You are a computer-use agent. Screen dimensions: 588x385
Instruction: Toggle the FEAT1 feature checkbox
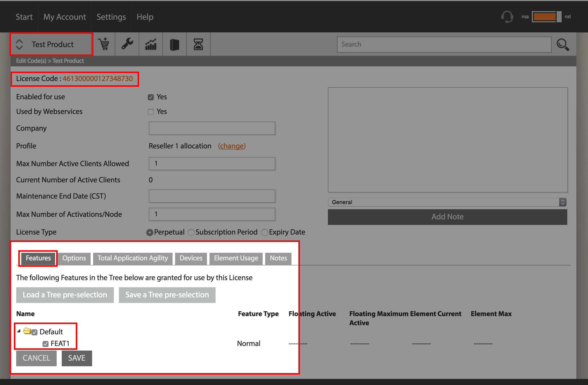pos(46,344)
